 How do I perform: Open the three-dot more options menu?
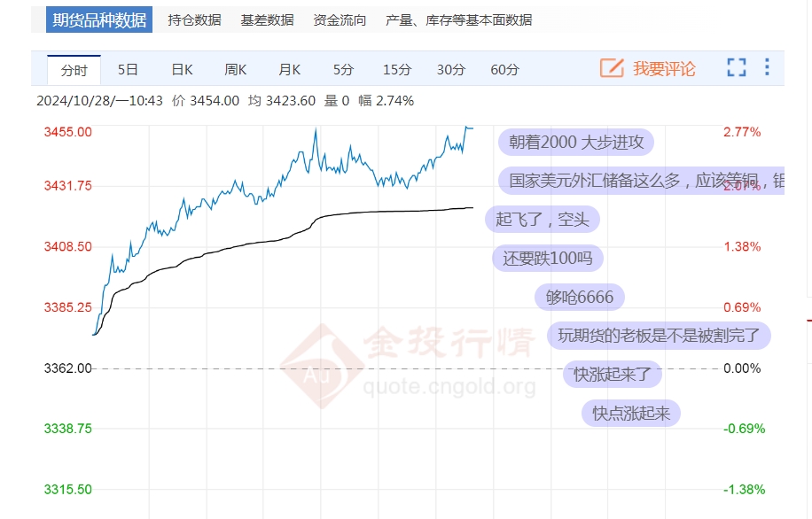point(767,67)
